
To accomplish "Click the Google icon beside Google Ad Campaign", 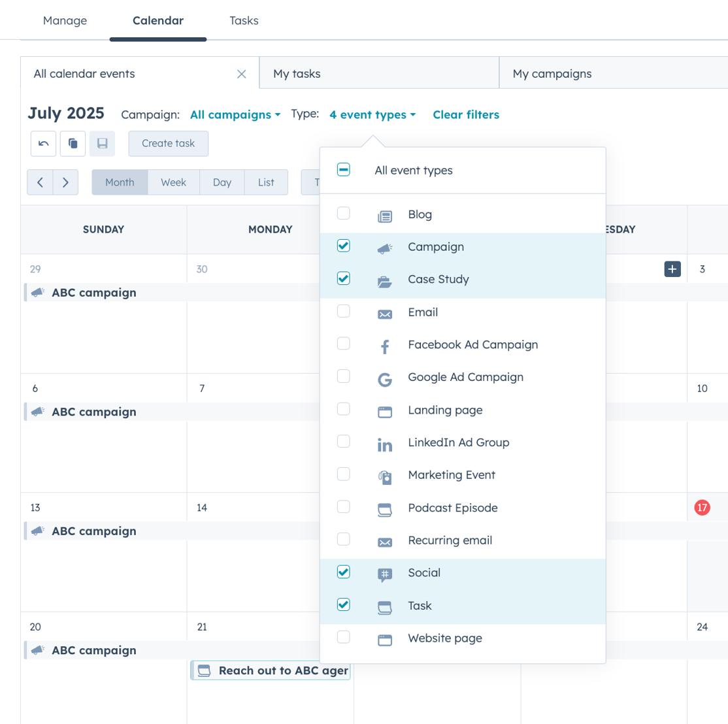I will pos(384,377).
